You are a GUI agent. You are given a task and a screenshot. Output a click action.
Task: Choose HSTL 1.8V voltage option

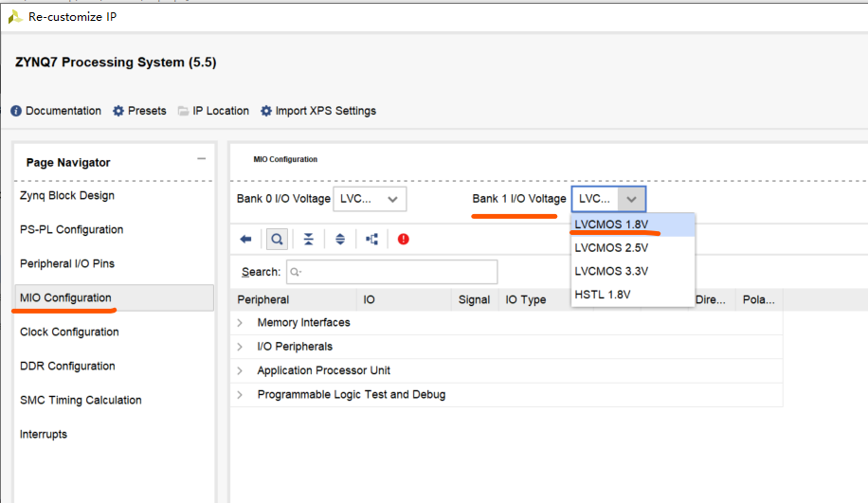click(x=603, y=295)
